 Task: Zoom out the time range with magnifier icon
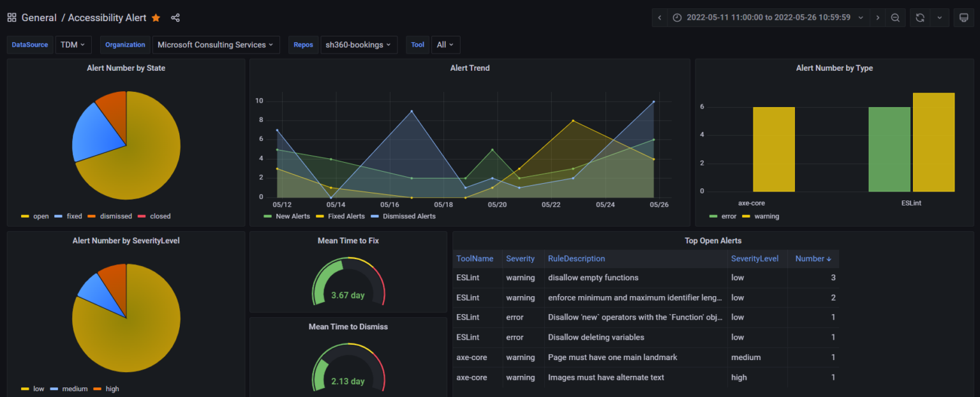[895, 17]
